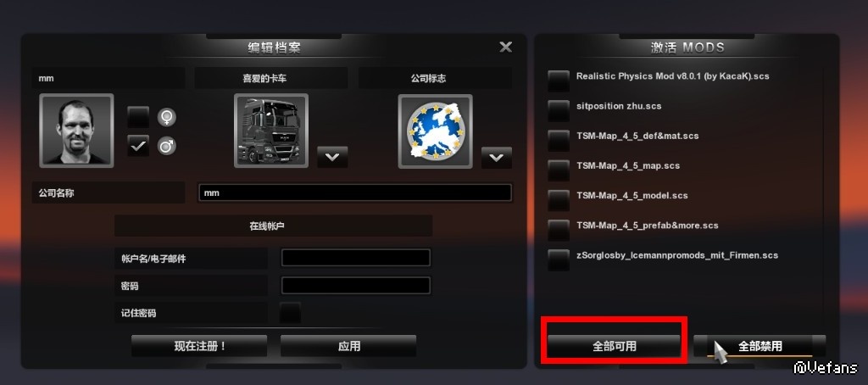Toggle the checked male gender checkbox
Image resolution: width=868 pixels, height=385 pixels.
pyautogui.click(x=138, y=146)
